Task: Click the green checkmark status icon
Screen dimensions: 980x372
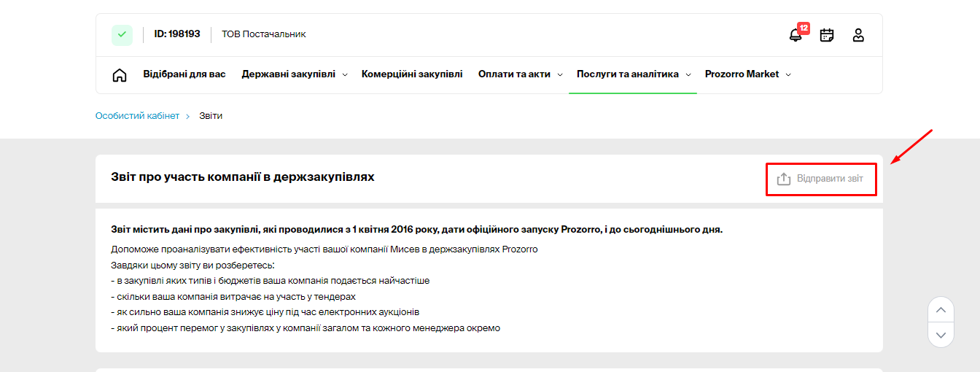Action: [122, 34]
